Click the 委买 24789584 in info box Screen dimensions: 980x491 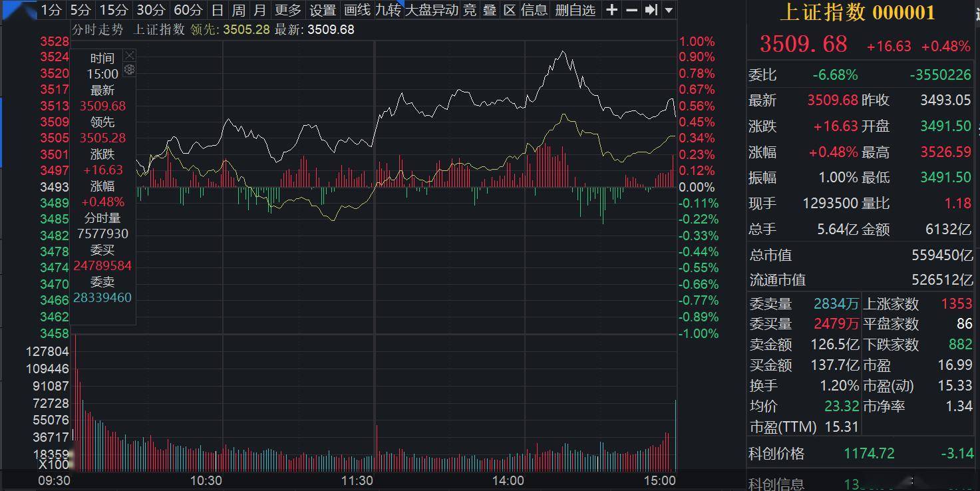(x=102, y=266)
